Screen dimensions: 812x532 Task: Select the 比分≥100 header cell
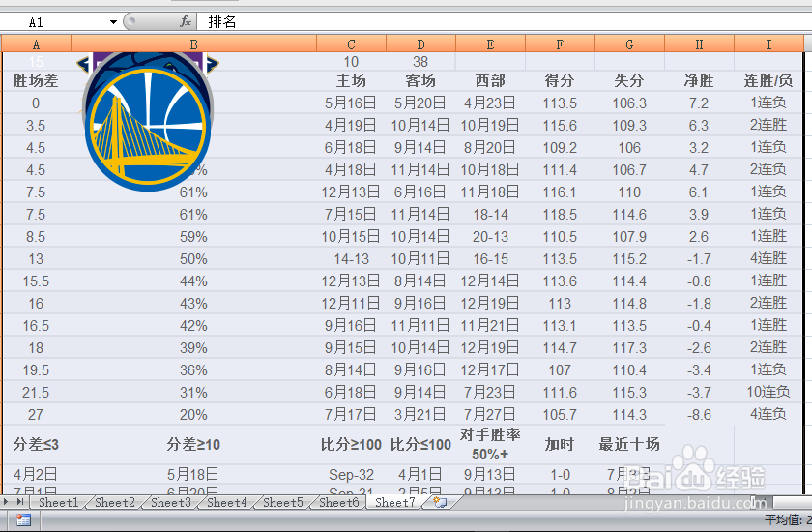pyautogui.click(x=351, y=444)
